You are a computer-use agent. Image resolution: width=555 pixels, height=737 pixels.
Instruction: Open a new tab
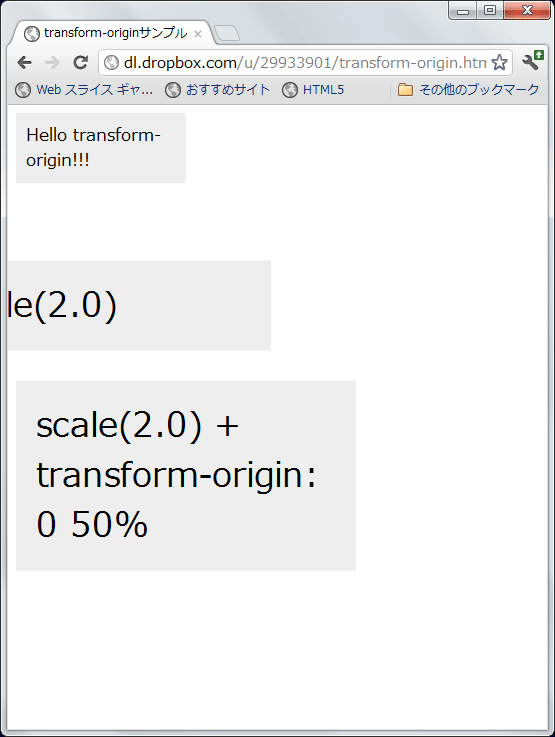[227, 34]
